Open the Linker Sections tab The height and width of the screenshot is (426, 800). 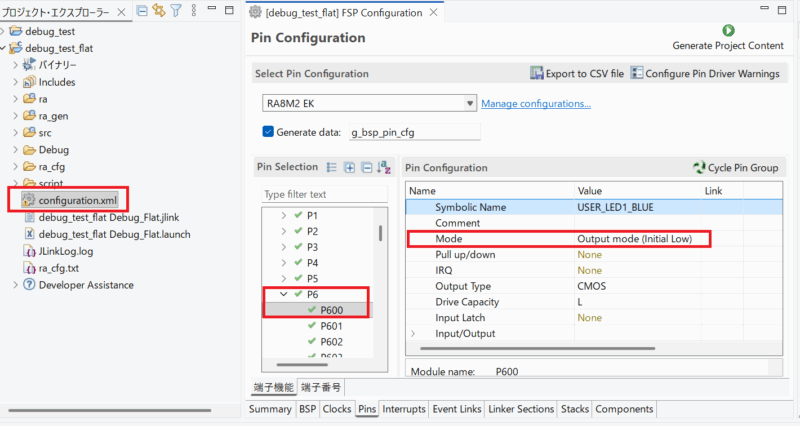[521, 409]
